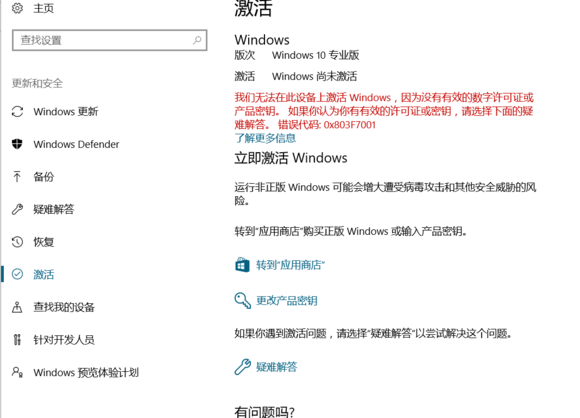Click the 备份 upload arrow icon
580x418 pixels.
point(17,176)
